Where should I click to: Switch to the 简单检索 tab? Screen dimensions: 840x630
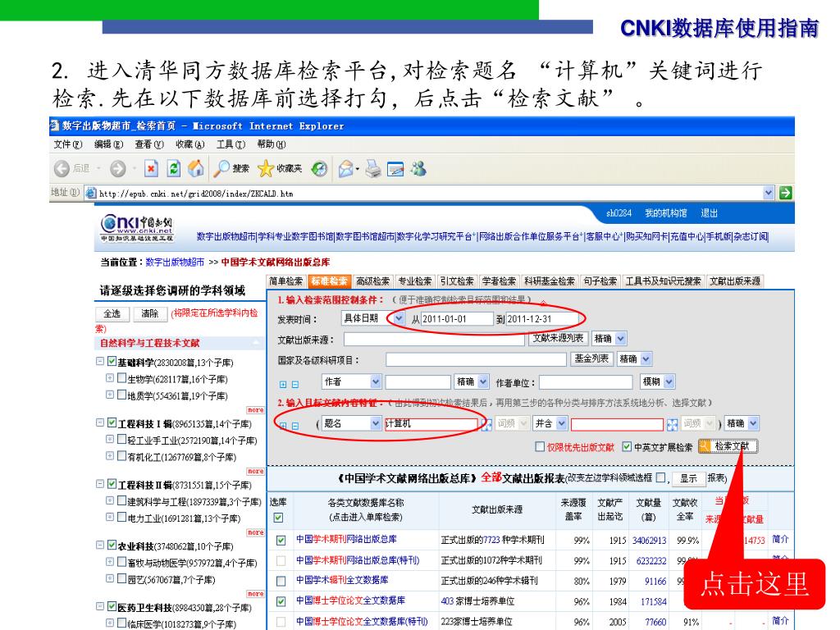pos(286,281)
